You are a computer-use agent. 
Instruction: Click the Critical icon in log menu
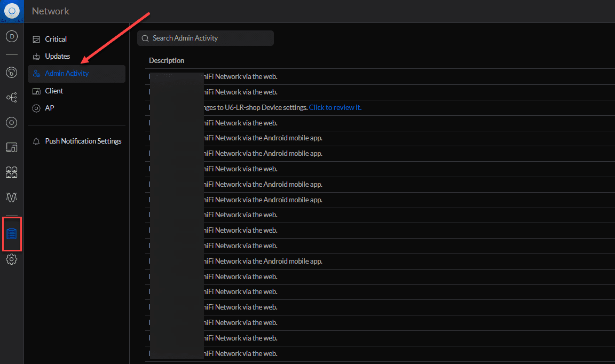[x=36, y=39]
